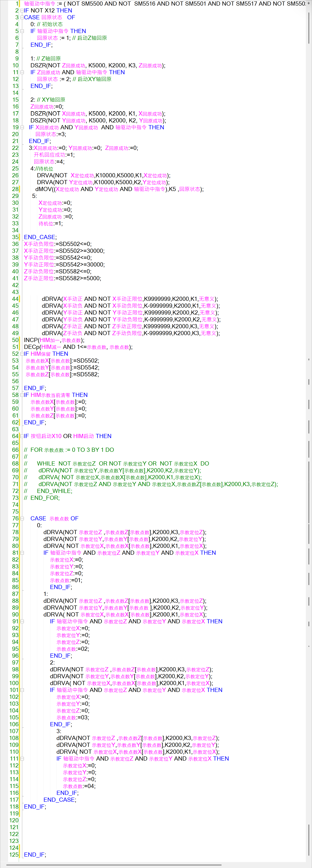Click line number 125 in the gutter
312x868 pixels.
14,854
